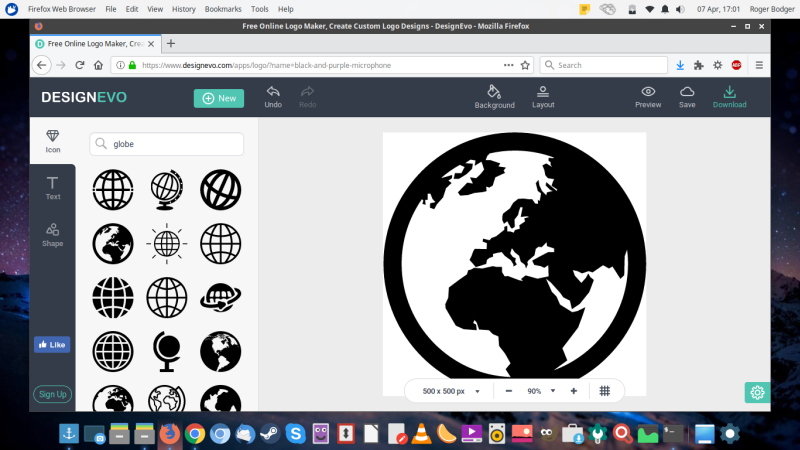Select the desk globe on stand thumbnail

[166, 187]
